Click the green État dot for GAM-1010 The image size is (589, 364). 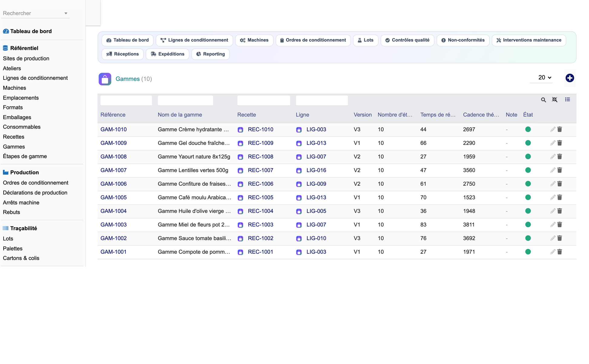[528, 129]
